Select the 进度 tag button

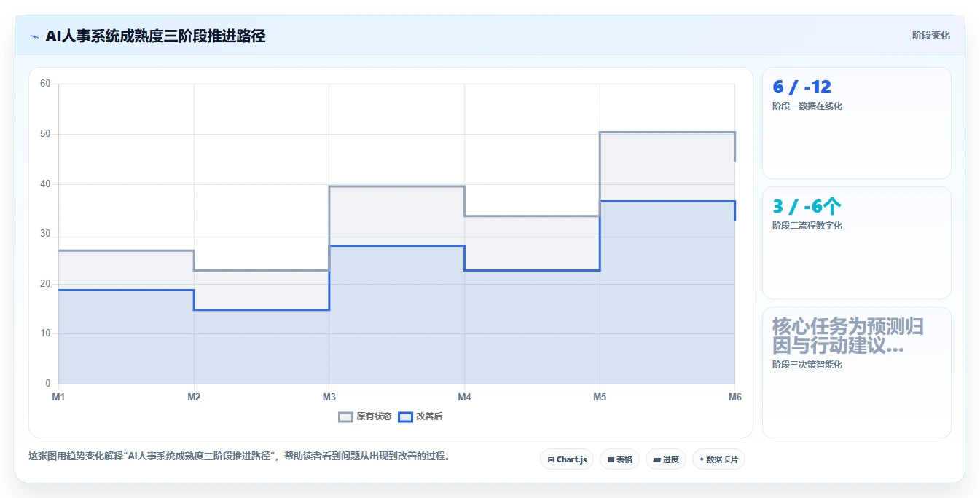[666, 459]
